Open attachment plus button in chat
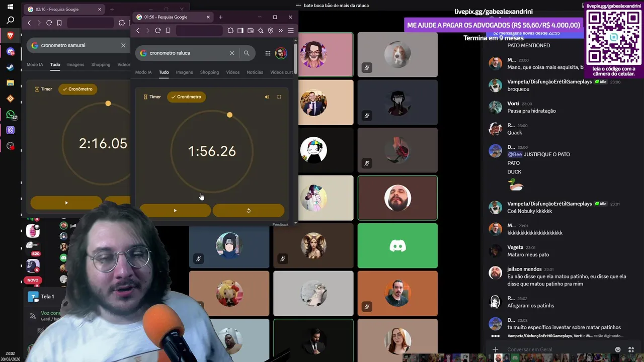 (x=495, y=349)
